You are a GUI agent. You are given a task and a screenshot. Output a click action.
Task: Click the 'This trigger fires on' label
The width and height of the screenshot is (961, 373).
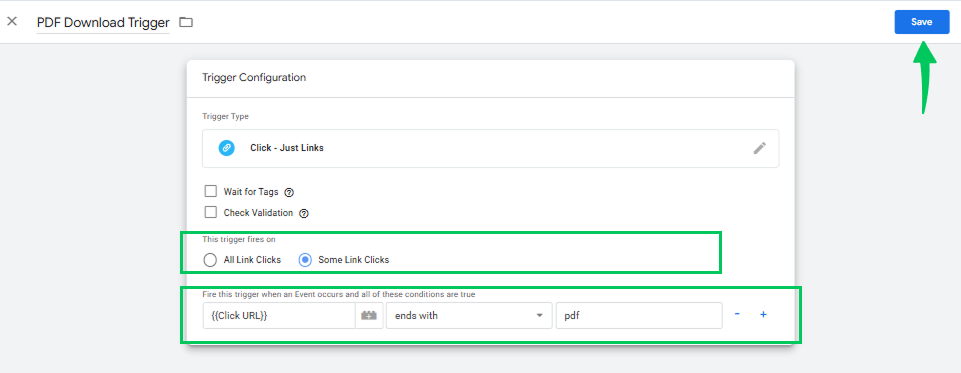[239, 239]
